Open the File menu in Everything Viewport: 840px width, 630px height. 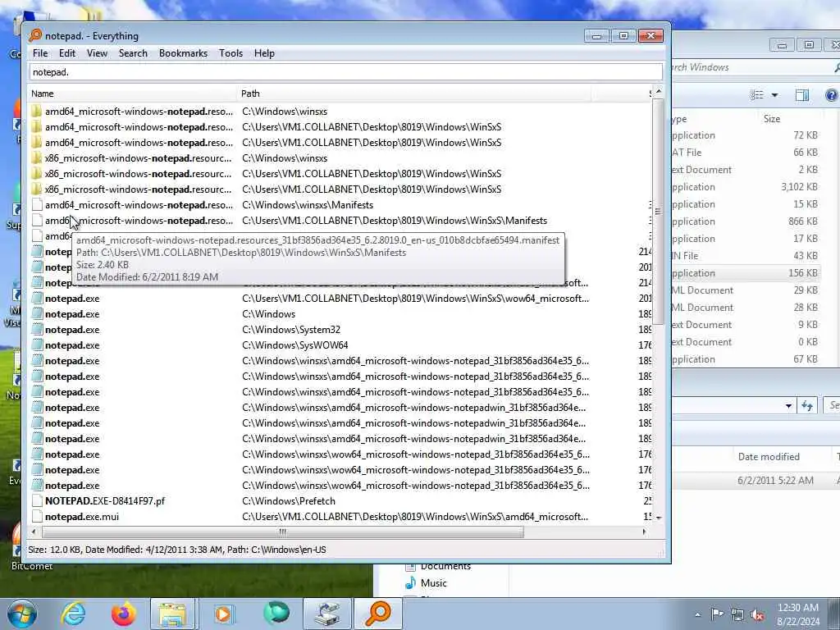tap(40, 53)
